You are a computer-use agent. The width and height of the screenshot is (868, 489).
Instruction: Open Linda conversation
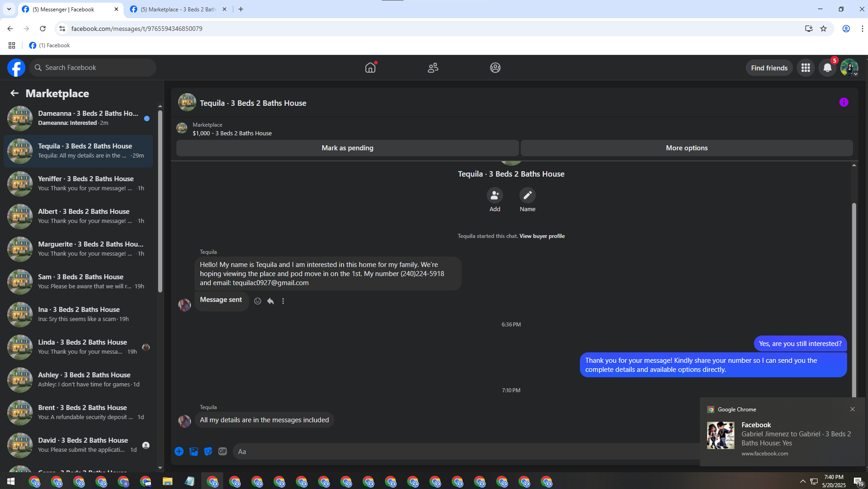tap(78, 347)
